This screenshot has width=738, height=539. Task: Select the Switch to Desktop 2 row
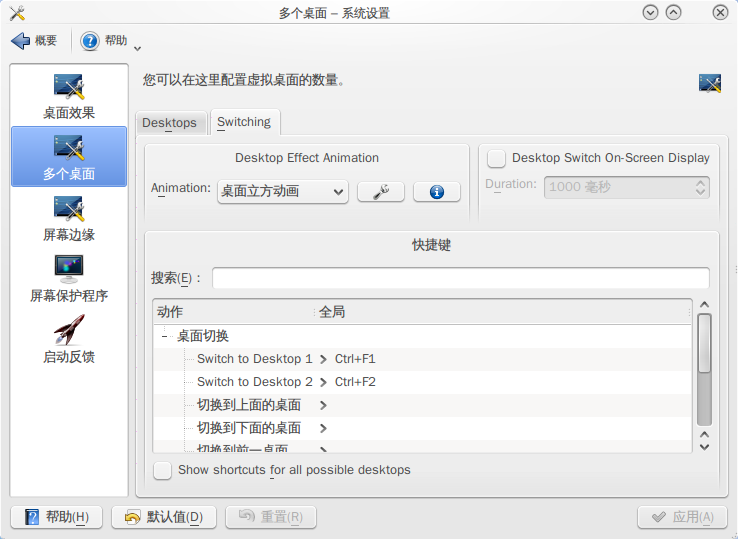click(423, 382)
